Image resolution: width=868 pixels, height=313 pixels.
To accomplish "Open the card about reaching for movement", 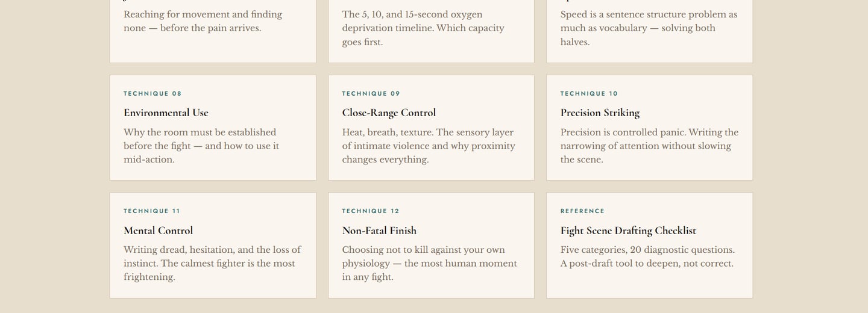I will point(213,31).
